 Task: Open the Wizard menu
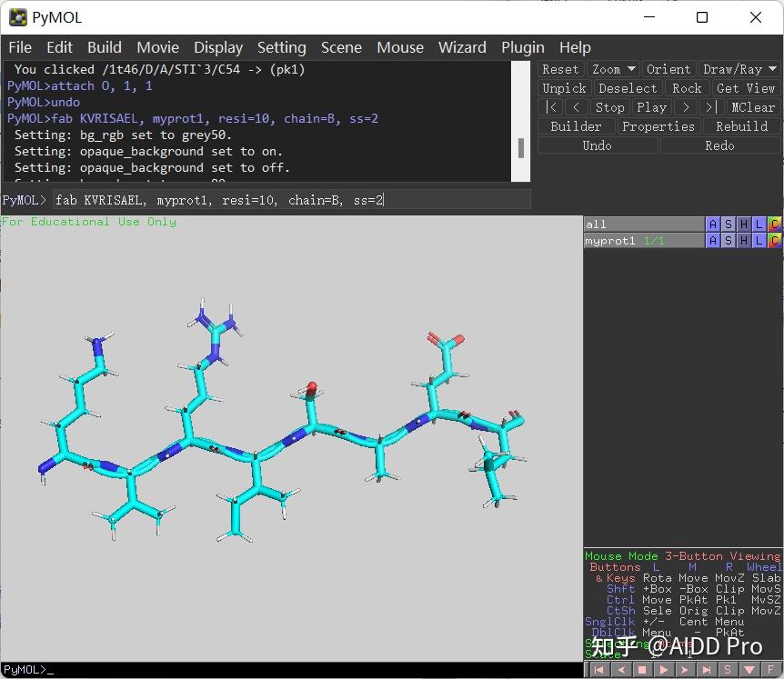(462, 47)
